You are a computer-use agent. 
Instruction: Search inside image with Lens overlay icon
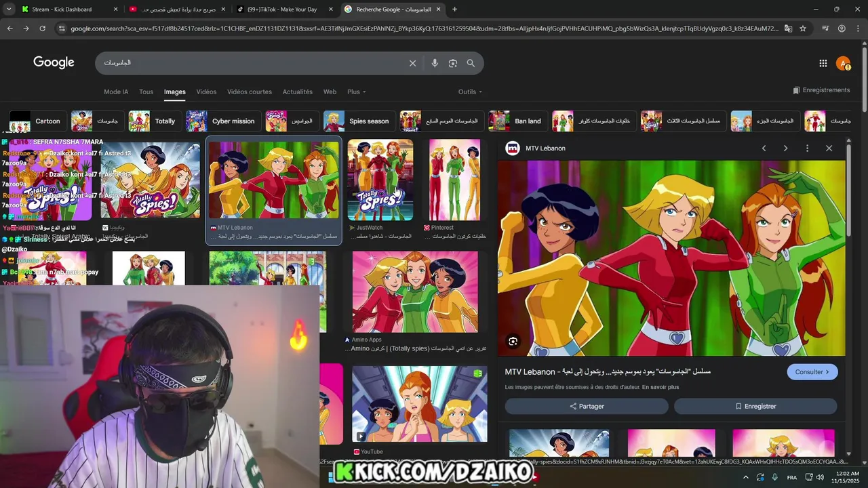click(x=513, y=342)
